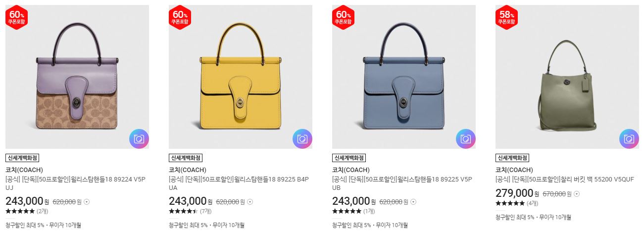Open the 윌리스탑핸들18 89224 V5PUJ product title
Screen dimensions: 644x236
[x=75, y=183]
